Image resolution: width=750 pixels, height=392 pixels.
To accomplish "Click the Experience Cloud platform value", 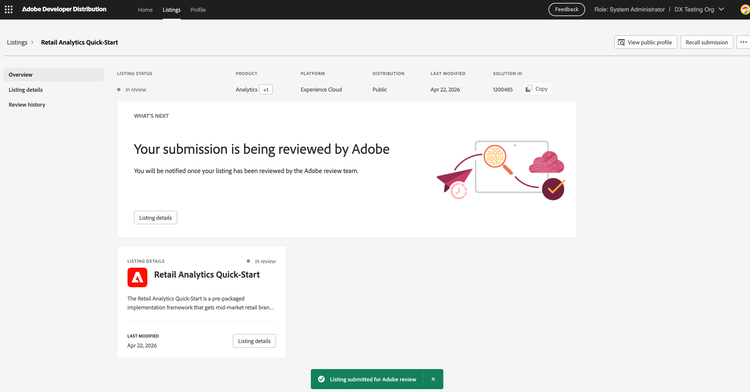I will point(321,89).
